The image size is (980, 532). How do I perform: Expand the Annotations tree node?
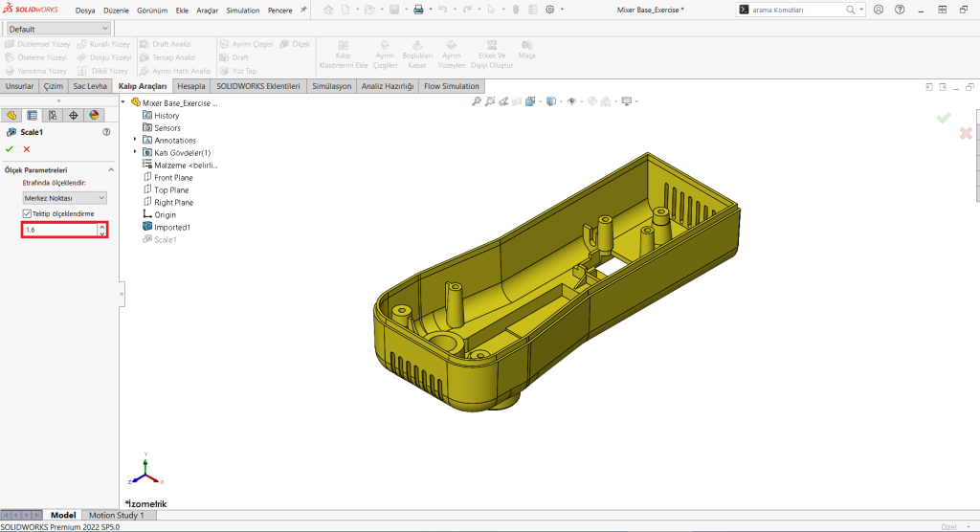(x=135, y=141)
